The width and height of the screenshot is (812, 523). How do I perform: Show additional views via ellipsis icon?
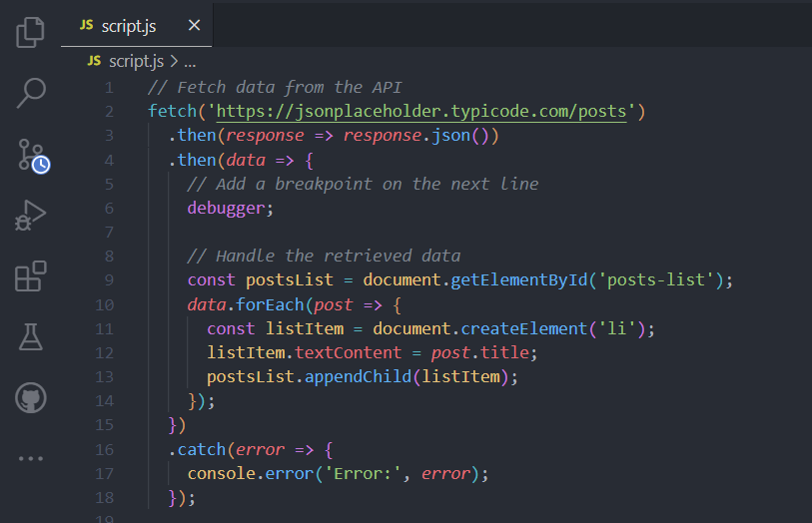pyautogui.click(x=31, y=458)
